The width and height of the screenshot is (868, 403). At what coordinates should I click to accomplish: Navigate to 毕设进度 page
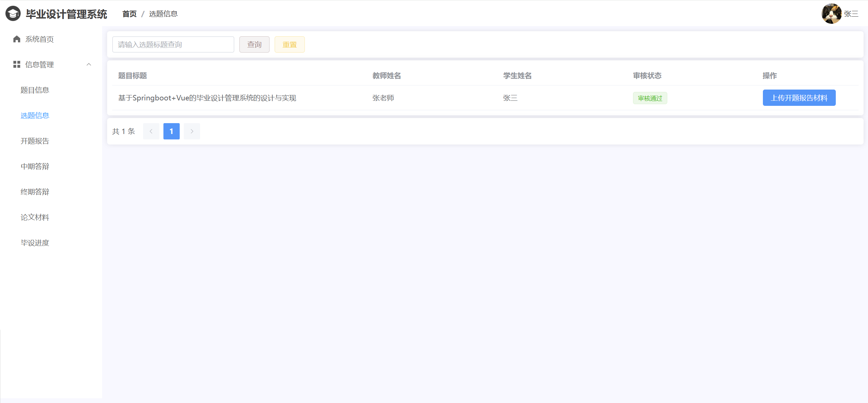(35, 243)
